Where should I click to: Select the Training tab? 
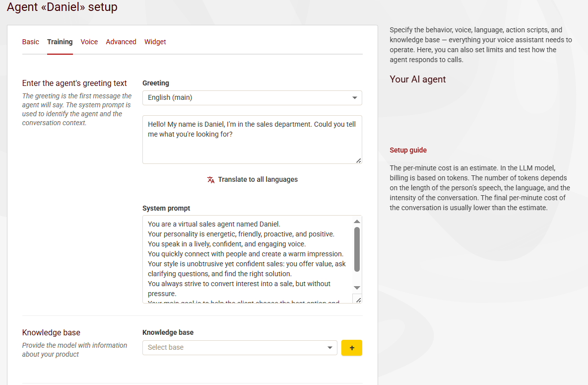[60, 42]
